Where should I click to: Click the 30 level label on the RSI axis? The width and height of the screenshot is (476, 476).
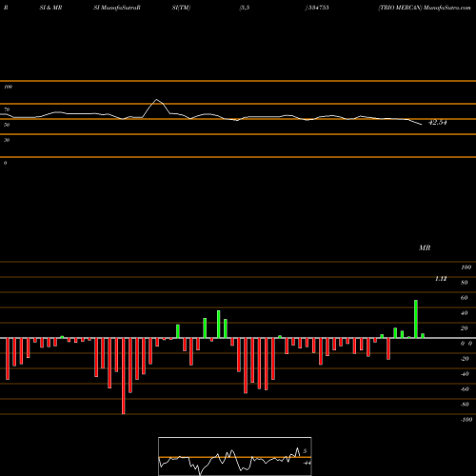click(7, 140)
